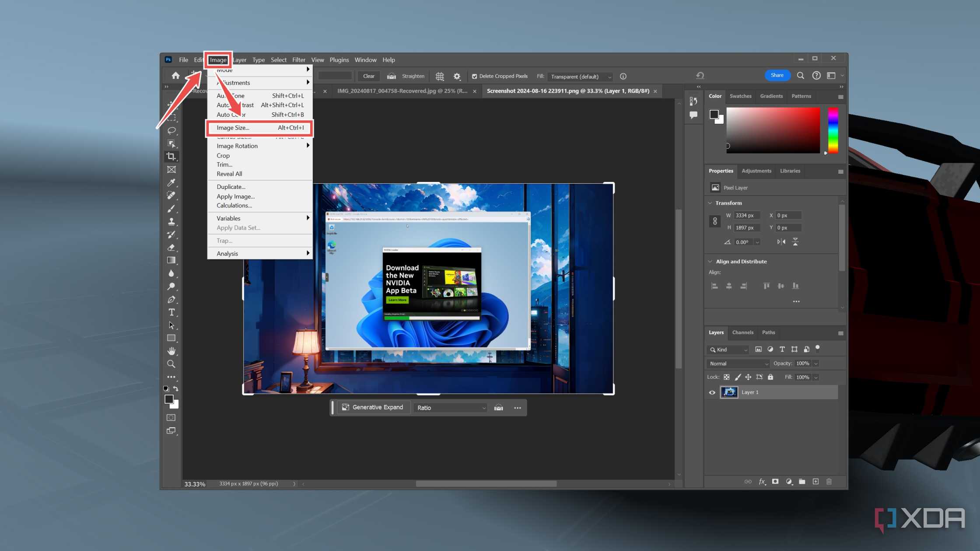Toggle link between width and height
The width and height of the screenshot is (980, 551).
point(715,221)
